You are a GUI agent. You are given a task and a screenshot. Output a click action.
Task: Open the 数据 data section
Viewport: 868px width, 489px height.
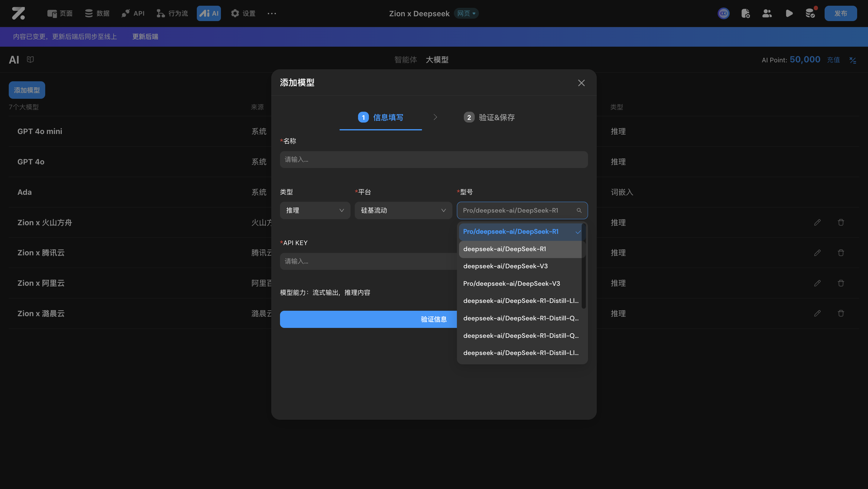point(97,14)
